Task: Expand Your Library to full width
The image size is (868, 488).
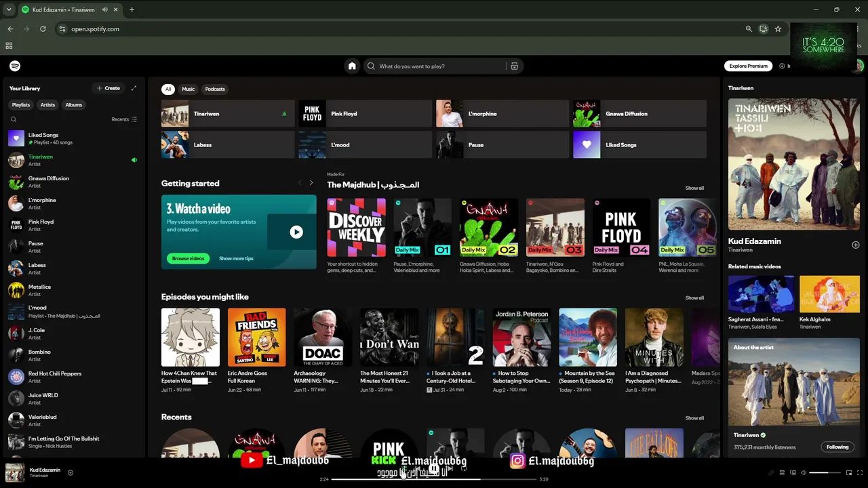Action: [134, 88]
